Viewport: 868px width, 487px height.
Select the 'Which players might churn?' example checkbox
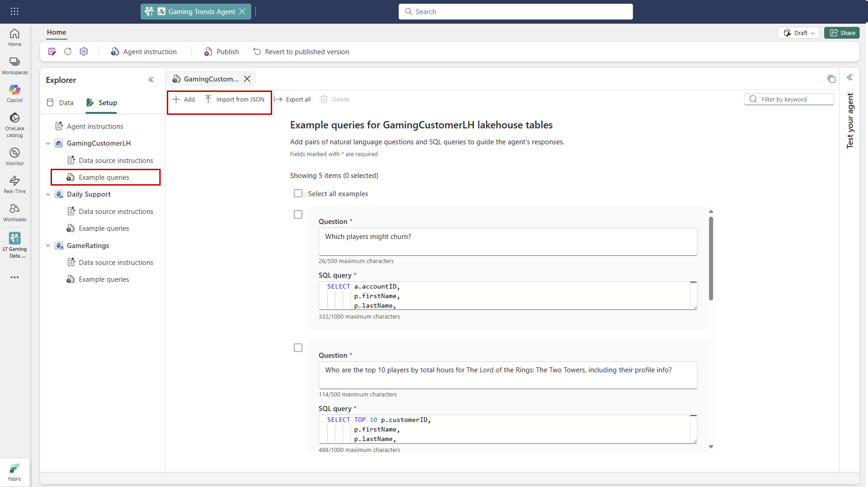(x=298, y=214)
